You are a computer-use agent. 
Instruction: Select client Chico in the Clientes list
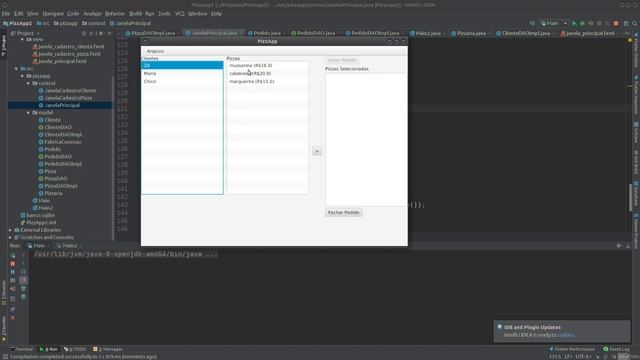[x=182, y=82]
